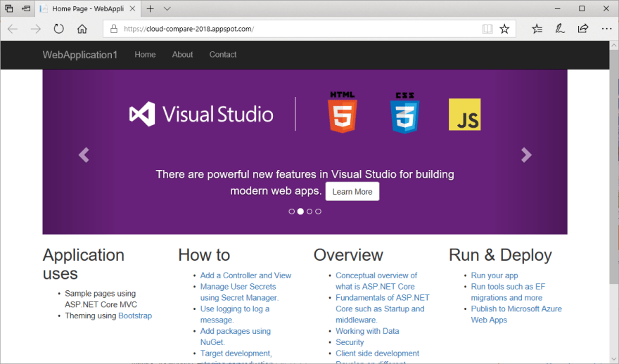Select the Home Page - WebAppli tab

coord(88,8)
